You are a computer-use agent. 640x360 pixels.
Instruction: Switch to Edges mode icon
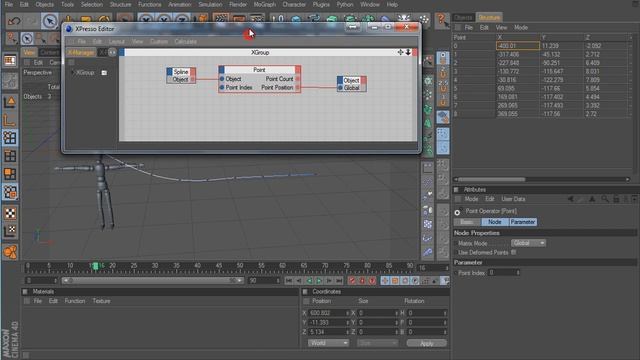pos(10,156)
